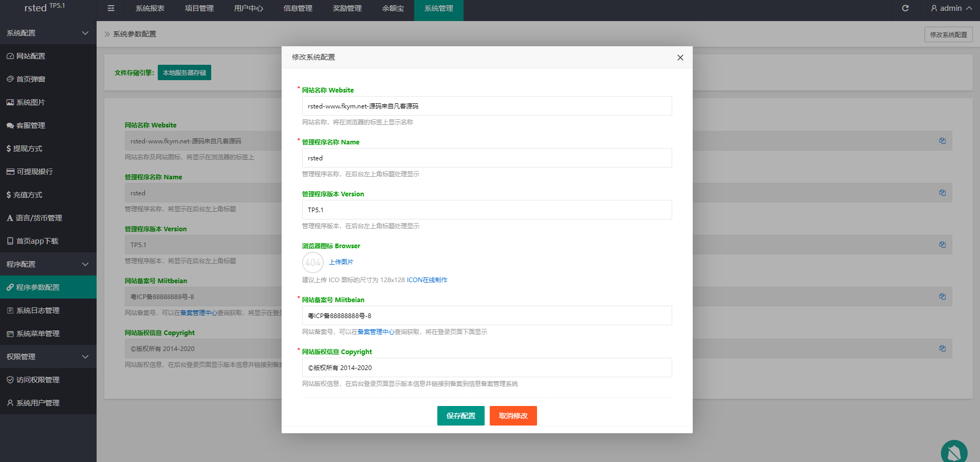Click the 上传图片 link

[x=341, y=262]
